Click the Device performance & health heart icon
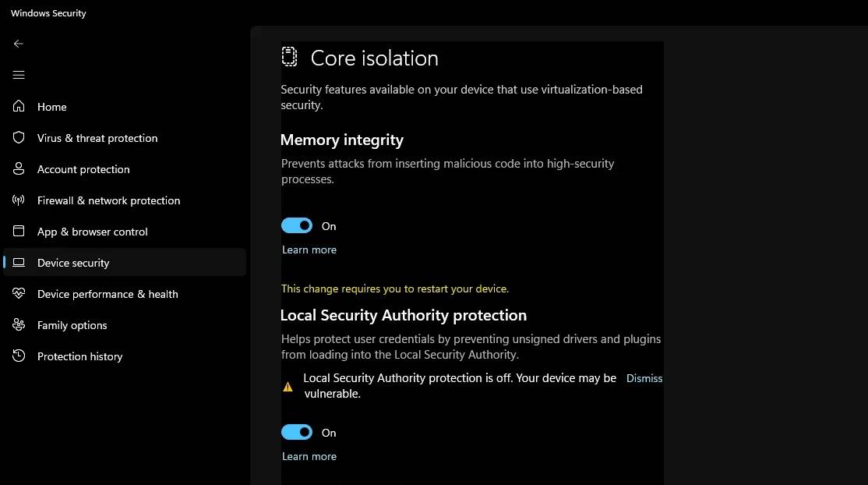Screen dimensions: 868x485 [18, 293]
